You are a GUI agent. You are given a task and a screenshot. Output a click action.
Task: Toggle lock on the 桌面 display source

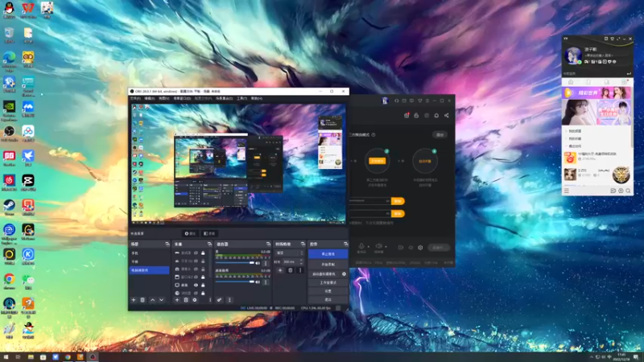(x=203, y=285)
